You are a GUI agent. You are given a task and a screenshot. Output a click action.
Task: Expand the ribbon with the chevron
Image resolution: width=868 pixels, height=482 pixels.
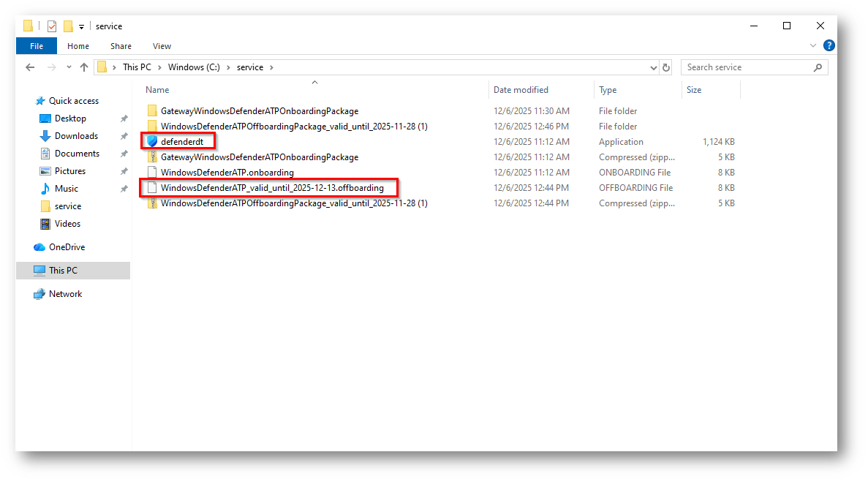click(812, 45)
